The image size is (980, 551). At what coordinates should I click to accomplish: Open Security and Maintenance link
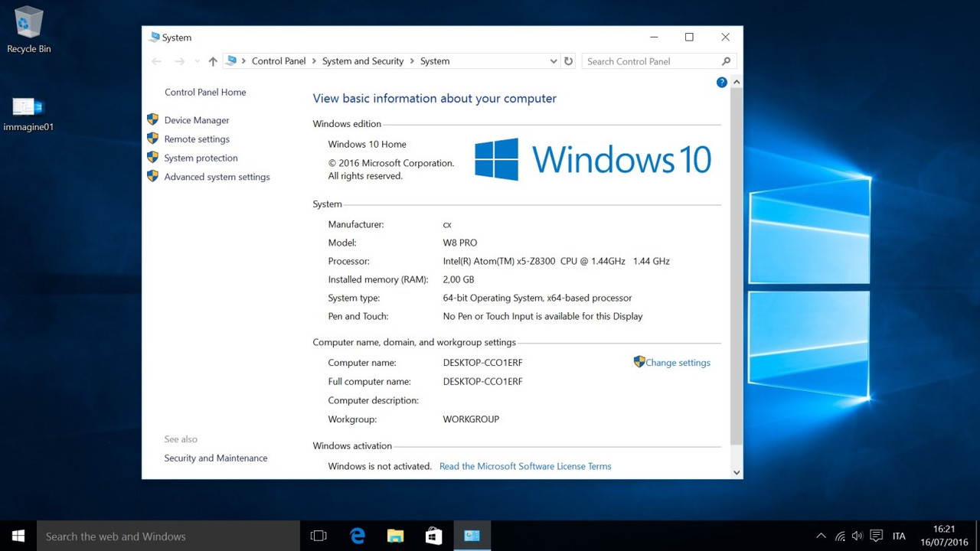pyautogui.click(x=216, y=458)
